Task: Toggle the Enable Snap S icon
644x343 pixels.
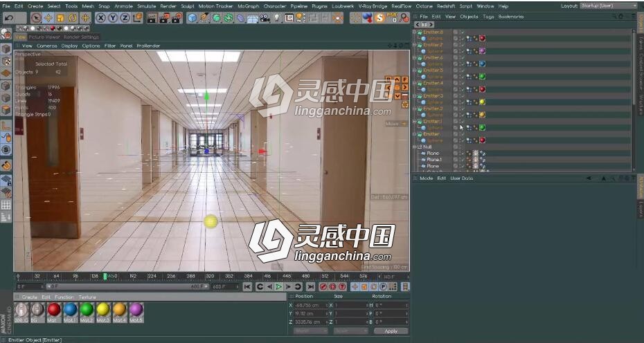Action: [6, 150]
